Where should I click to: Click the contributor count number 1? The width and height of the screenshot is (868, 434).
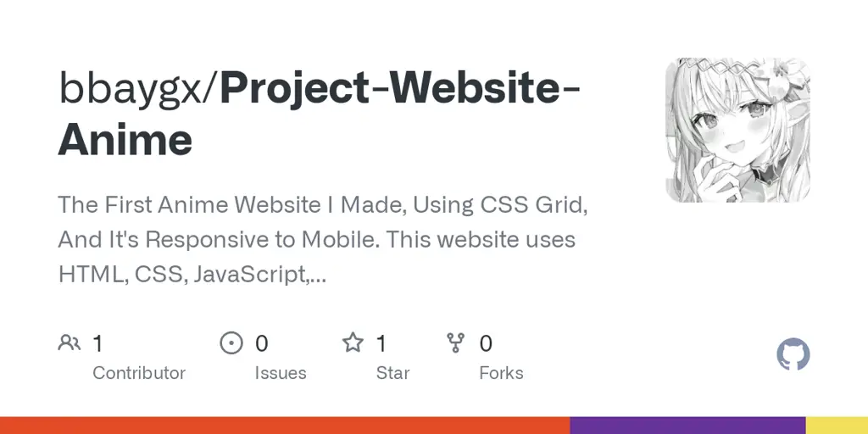(97, 343)
